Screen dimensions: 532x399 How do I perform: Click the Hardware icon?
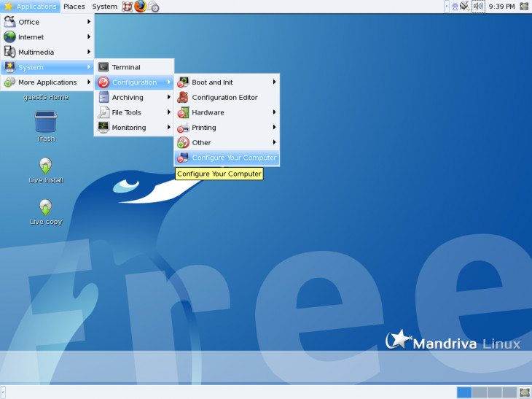[183, 112]
